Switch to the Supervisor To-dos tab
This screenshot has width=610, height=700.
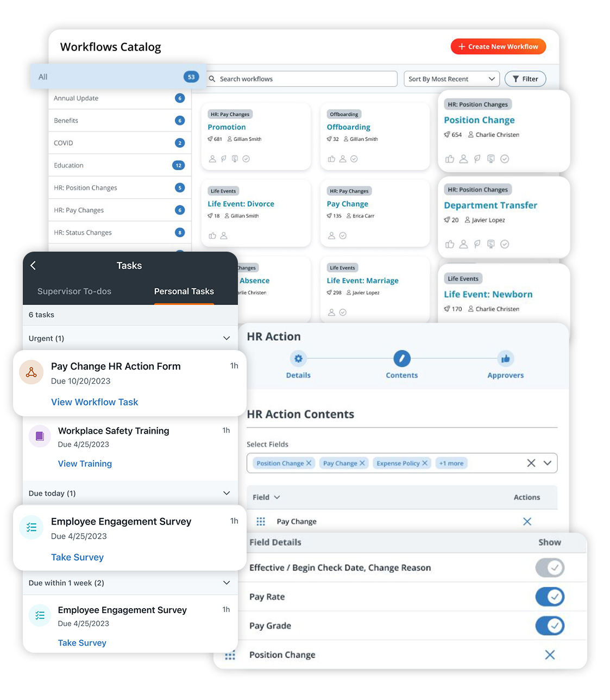74,291
